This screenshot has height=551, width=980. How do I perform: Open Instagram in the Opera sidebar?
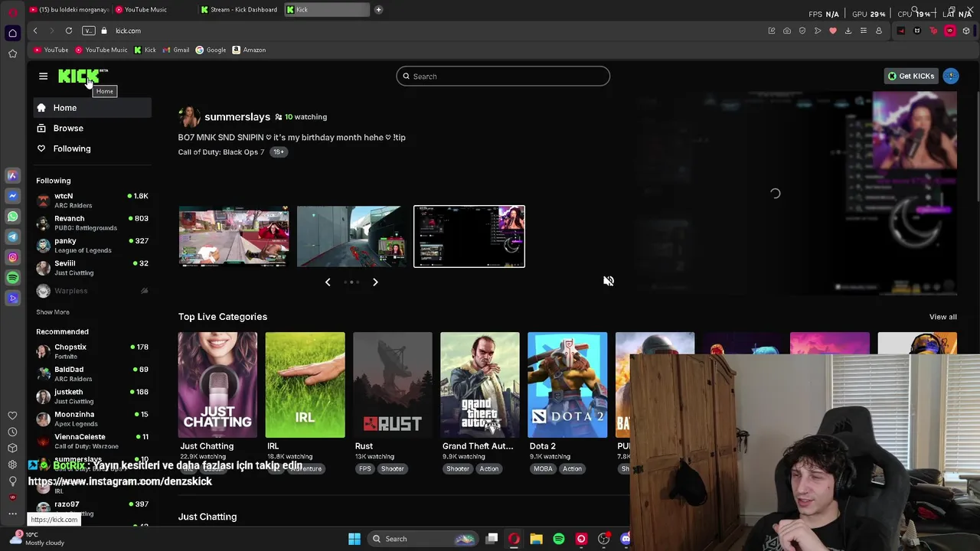tap(12, 257)
